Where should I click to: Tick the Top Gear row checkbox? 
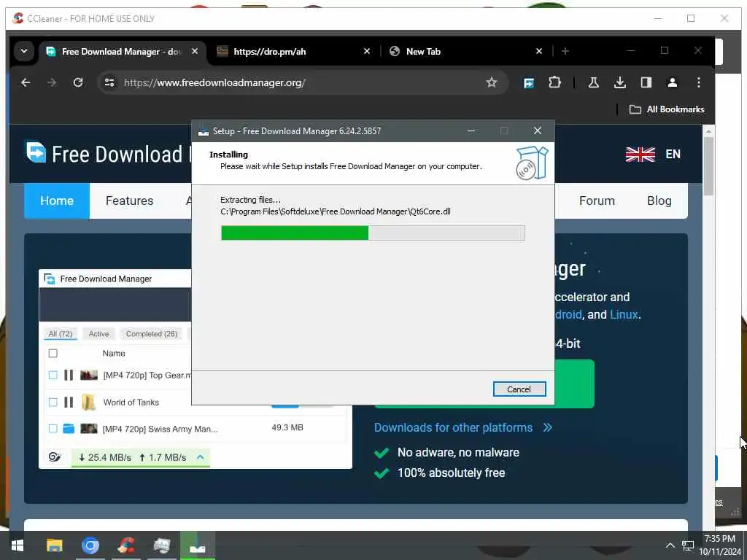(x=53, y=376)
